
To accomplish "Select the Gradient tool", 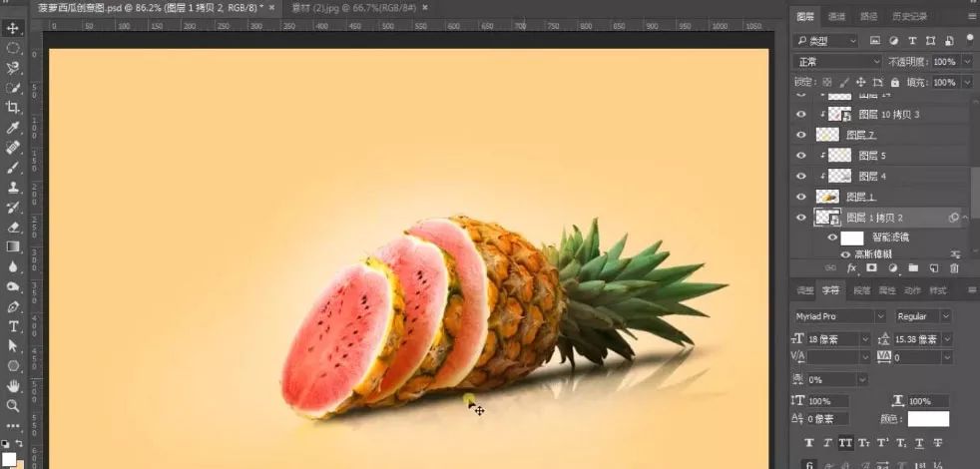I will (13, 247).
